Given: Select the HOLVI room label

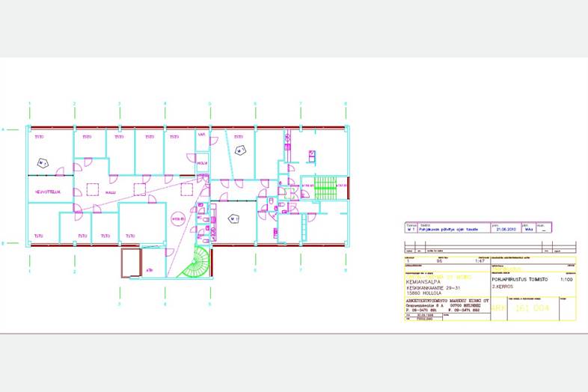Looking at the screenshot, I should tap(202, 162).
